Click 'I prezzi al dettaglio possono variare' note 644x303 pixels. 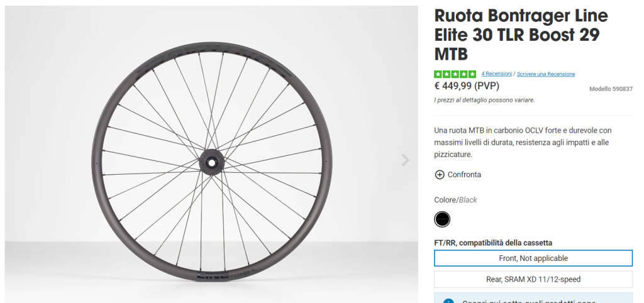[484, 100]
